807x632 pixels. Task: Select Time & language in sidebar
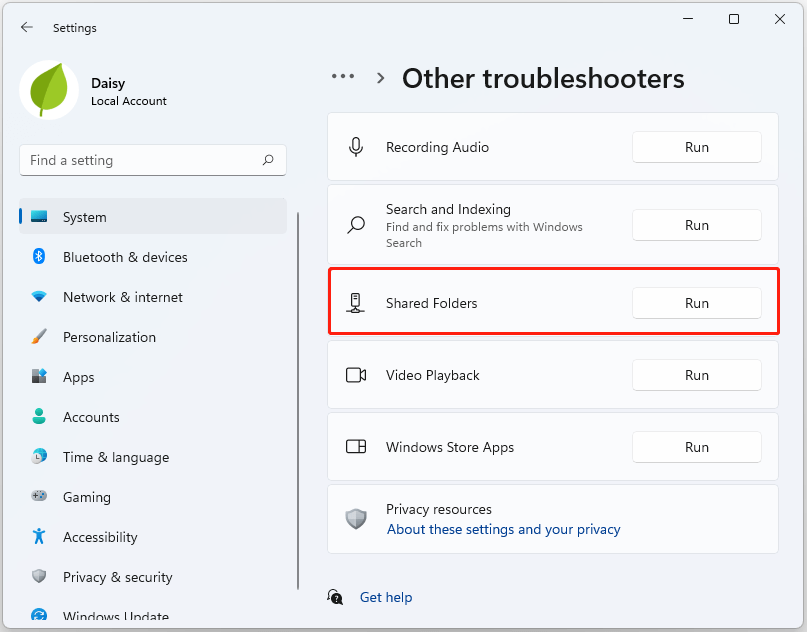click(115, 457)
